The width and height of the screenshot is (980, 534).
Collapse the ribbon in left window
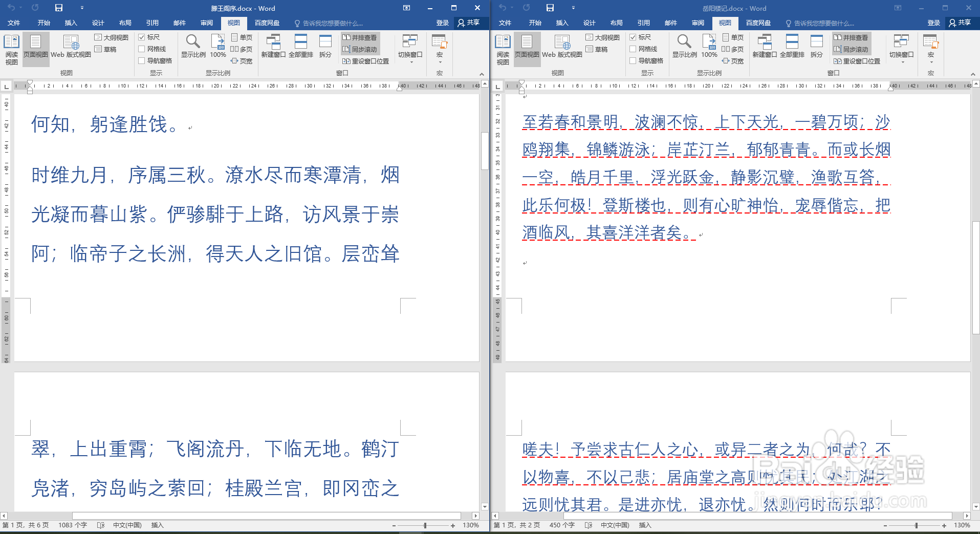tap(482, 74)
